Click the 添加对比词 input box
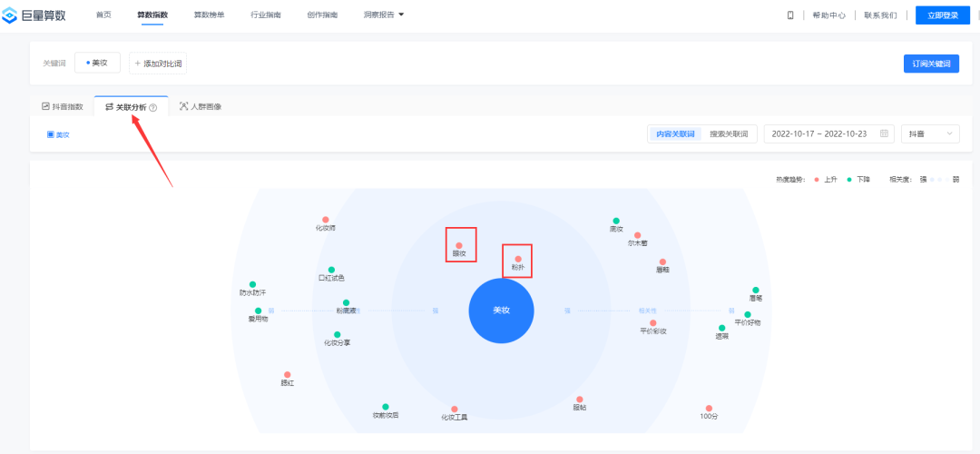Image resolution: width=980 pixels, height=454 pixels. [158, 63]
